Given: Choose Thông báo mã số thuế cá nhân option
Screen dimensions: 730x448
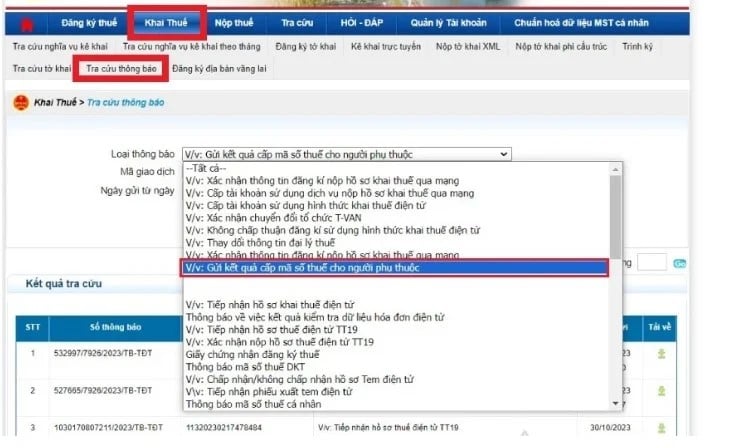Looking at the screenshot, I should pos(254,404).
